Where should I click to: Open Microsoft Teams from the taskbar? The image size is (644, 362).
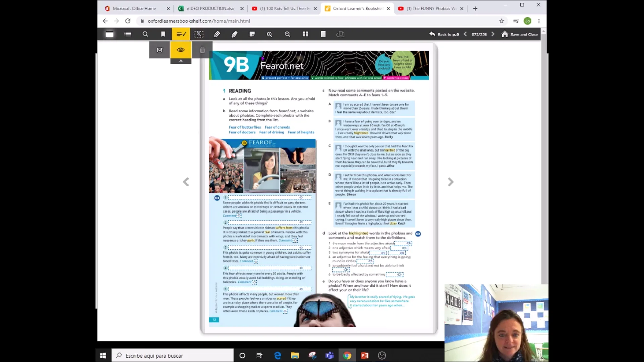(330, 355)
